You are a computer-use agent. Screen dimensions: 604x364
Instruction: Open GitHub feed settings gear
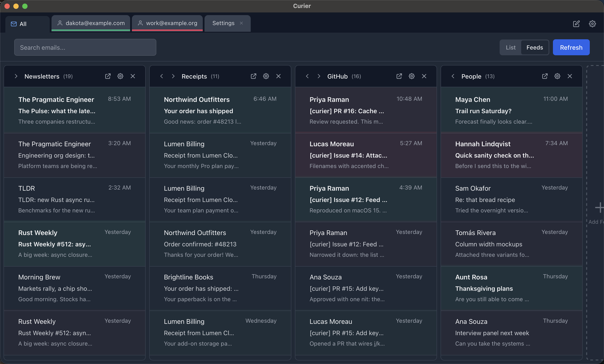pos(411,76)
